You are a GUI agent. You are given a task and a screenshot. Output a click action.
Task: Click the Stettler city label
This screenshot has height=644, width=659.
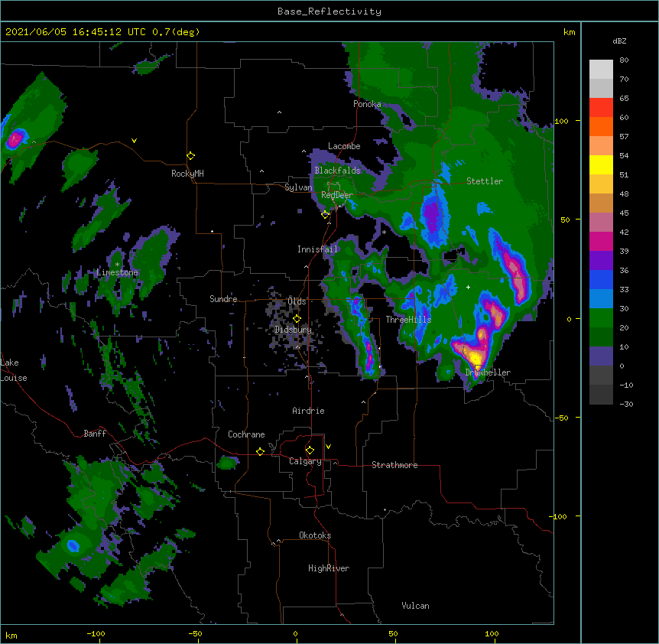(x=485, y=181)
